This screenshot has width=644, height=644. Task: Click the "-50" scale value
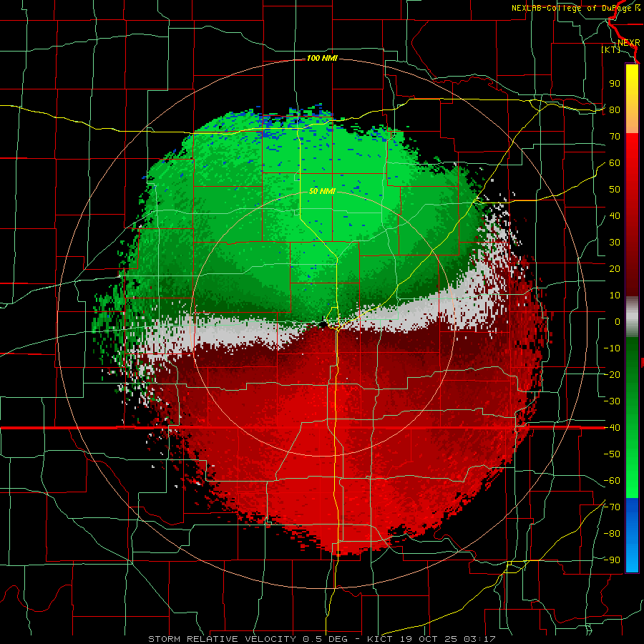pos(612,454)
